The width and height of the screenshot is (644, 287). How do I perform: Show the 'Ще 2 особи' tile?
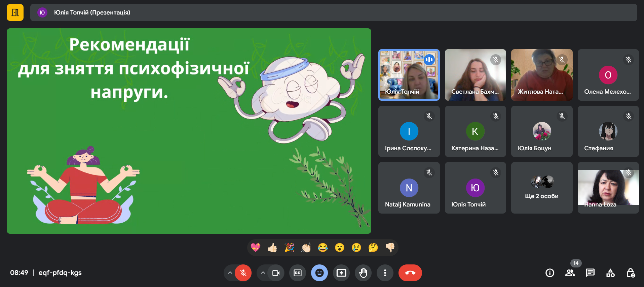(541, 188)
